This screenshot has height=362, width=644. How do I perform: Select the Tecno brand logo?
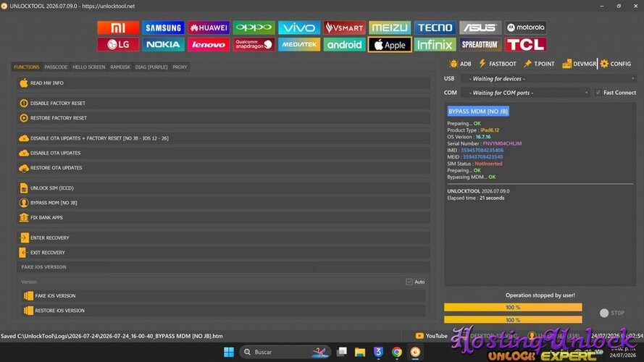pos(435,28)
